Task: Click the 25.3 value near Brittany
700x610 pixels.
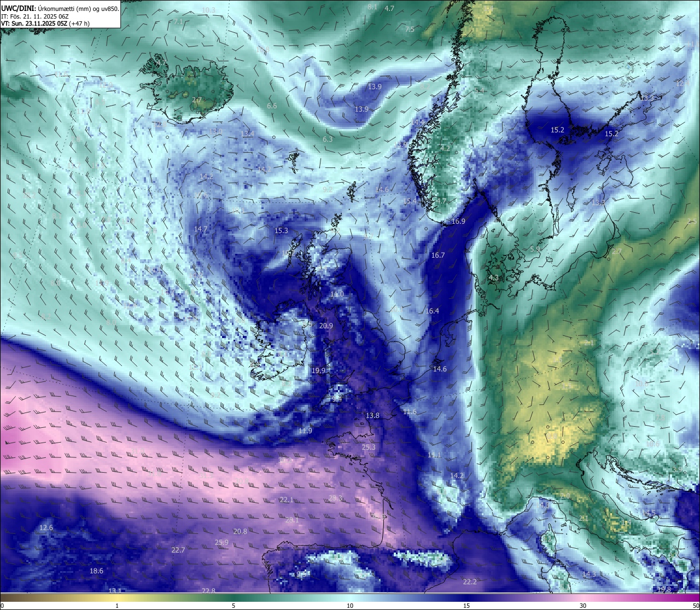Action: (x=369, y=447)
